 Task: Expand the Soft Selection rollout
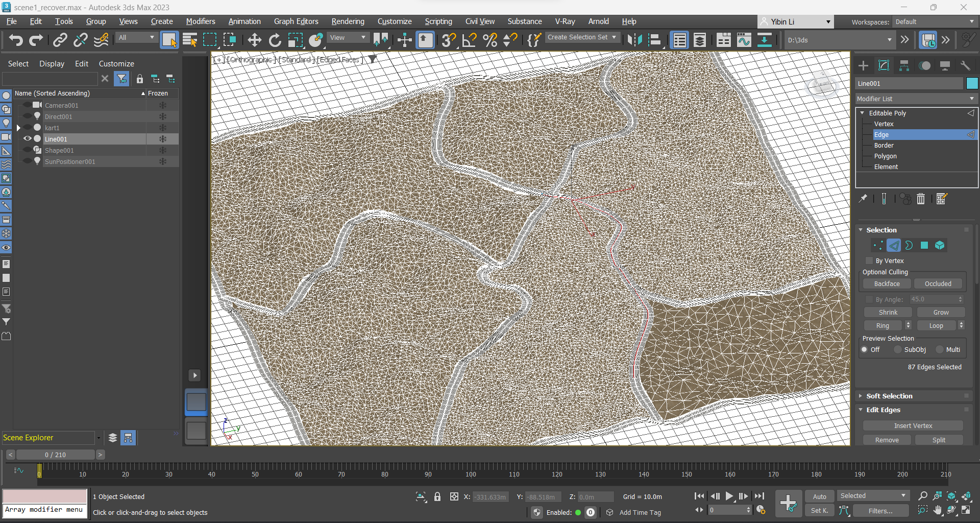coord(889,396)
